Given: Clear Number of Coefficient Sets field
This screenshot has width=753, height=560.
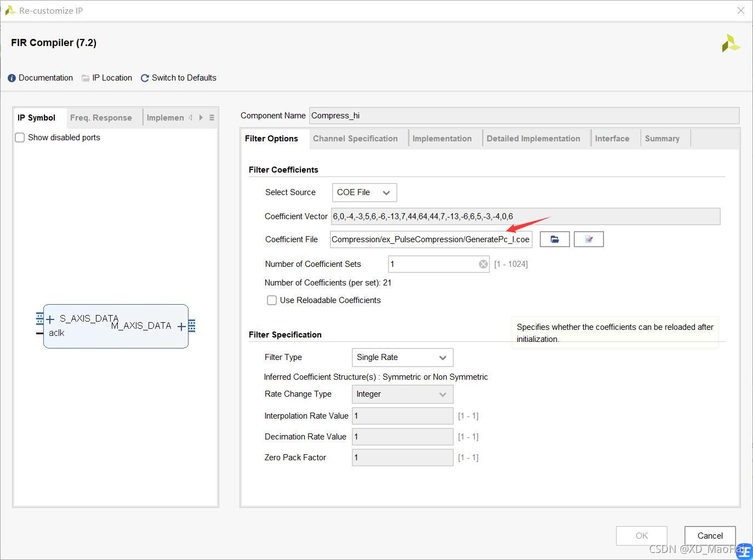Looking at the screenshot, I should point(483,264).
